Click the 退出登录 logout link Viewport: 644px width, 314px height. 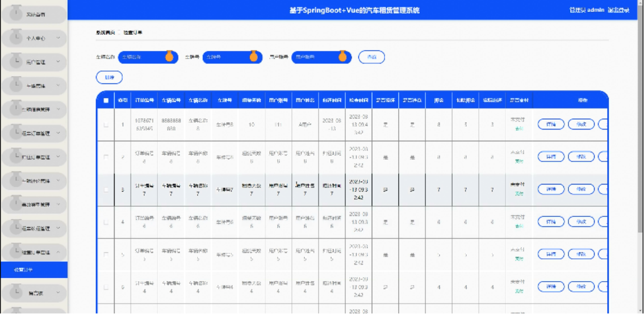pos(618,10)
